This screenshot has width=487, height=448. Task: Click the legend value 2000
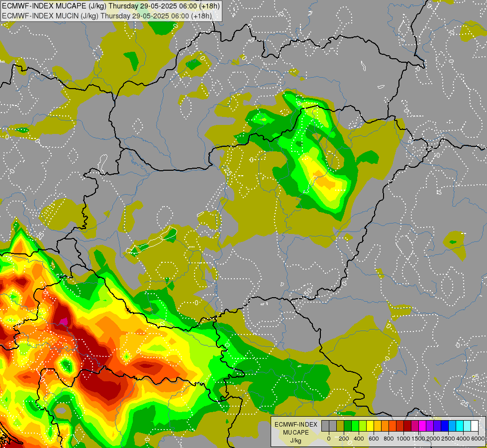pyautogui.click(x=433, y=439)
